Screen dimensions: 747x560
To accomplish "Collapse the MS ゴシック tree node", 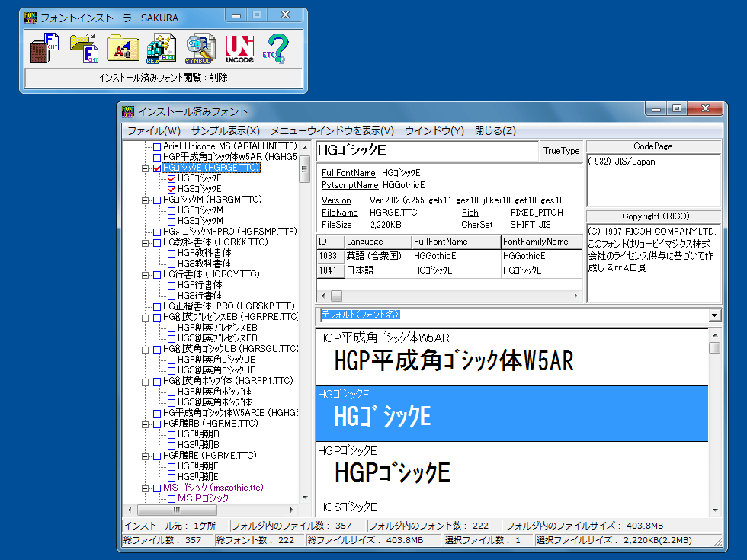I will 145,488.
